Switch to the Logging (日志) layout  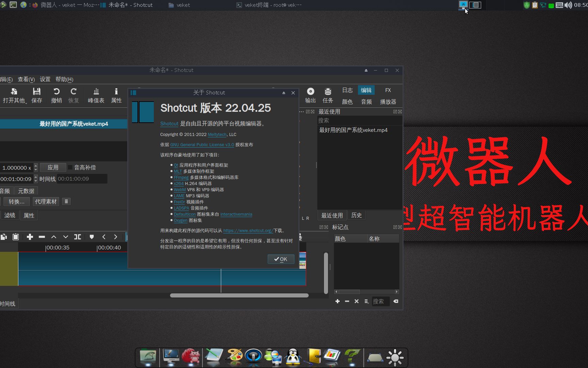347,90
